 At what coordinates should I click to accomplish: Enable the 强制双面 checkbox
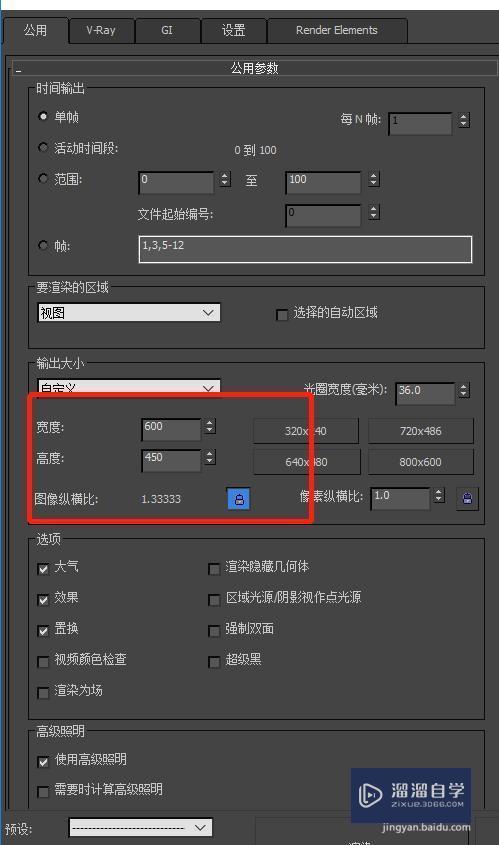pyautogui.click(x=214, y=631)
